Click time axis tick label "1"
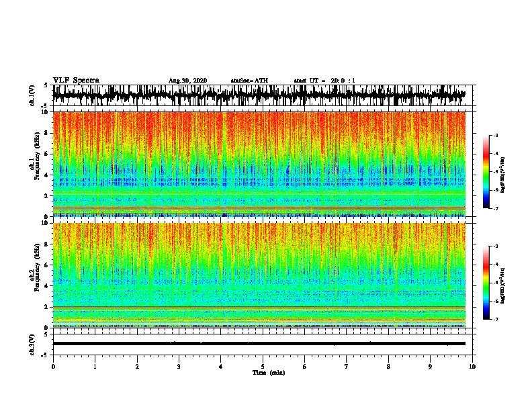The width and height of the screenshot is (532, 411). (x=95, y=367)
